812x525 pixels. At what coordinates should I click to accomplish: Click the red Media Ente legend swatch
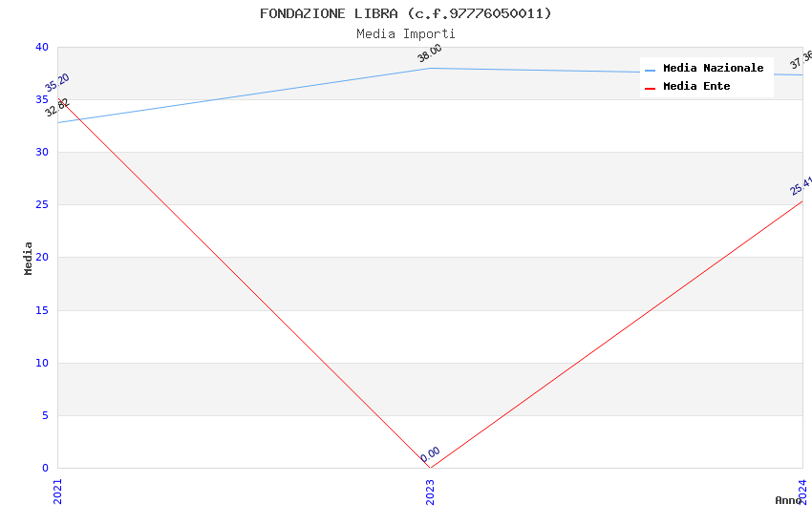point(650,88)
